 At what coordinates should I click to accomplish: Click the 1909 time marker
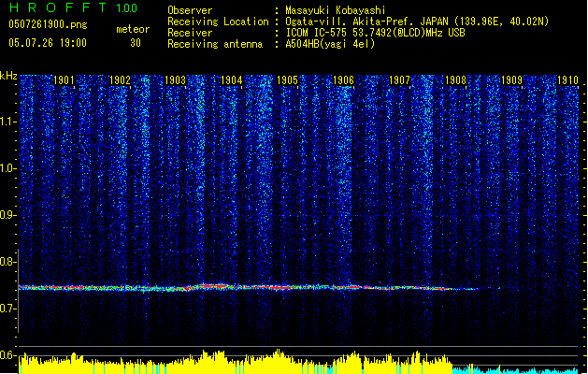tap(511, 80)
